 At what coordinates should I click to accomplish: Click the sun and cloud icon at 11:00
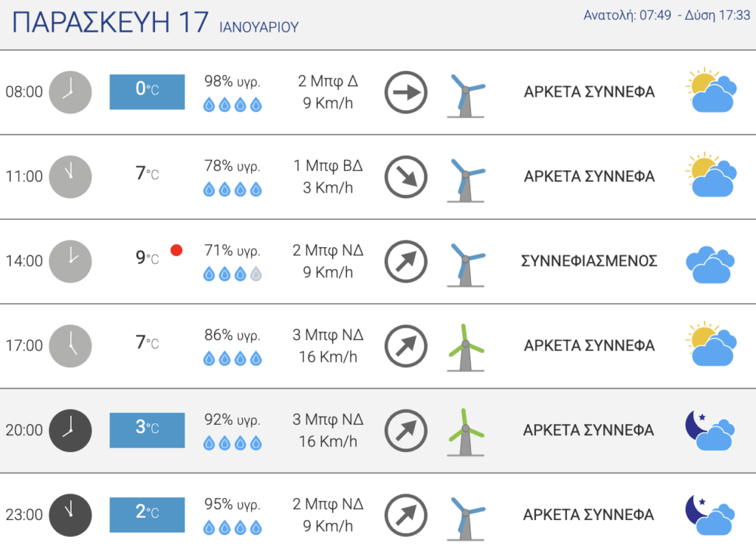point(711,175)
